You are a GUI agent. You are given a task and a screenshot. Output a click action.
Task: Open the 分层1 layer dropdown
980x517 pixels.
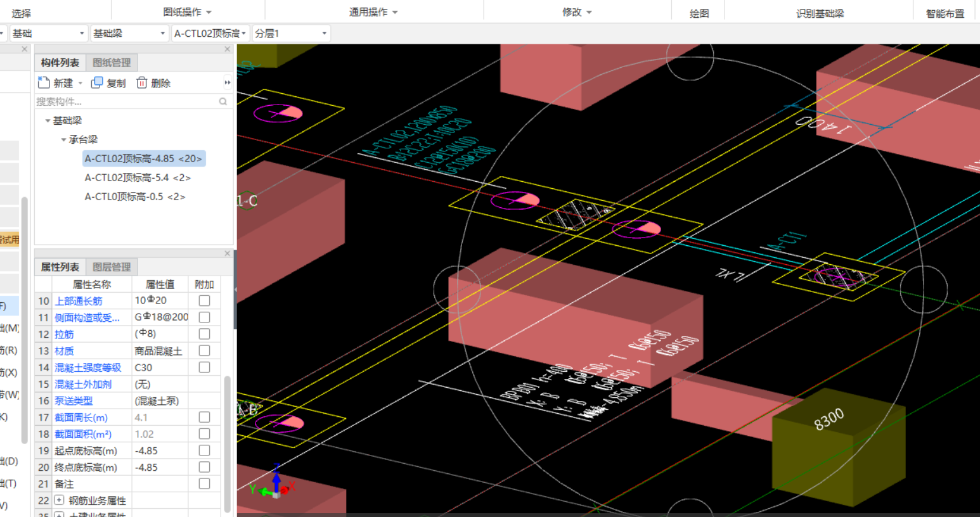[292, 34]
